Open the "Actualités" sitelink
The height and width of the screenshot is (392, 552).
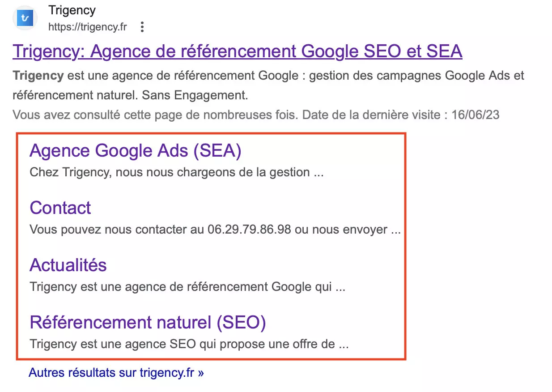coord(68,265)
